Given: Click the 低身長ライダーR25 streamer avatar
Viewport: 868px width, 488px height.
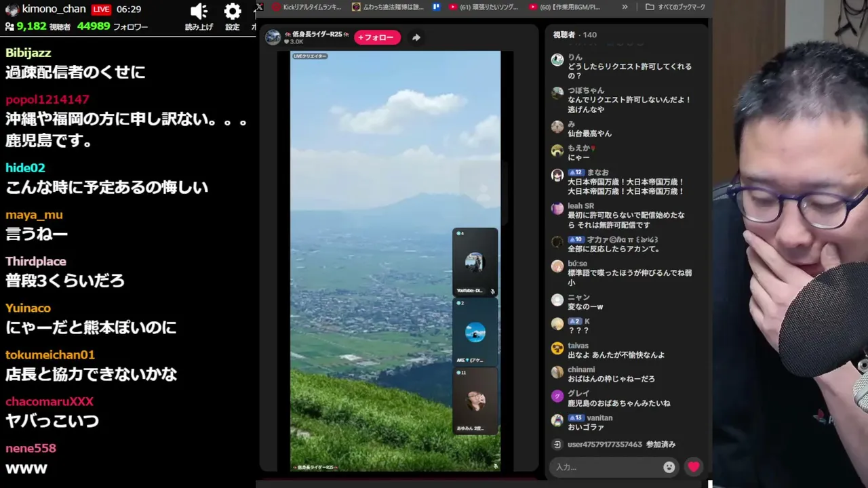Looking at the screenshot, I should pos(273,37).
